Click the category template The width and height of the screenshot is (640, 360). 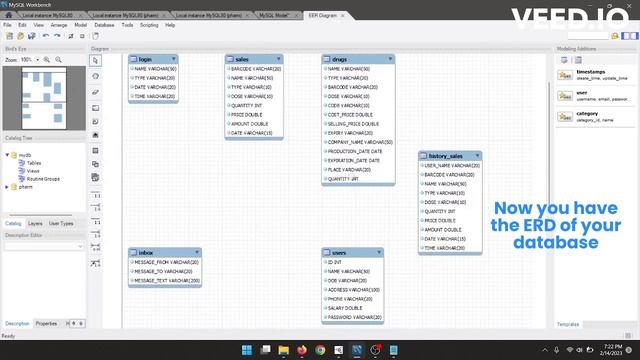pyautogui.click(x=596, y=117)
